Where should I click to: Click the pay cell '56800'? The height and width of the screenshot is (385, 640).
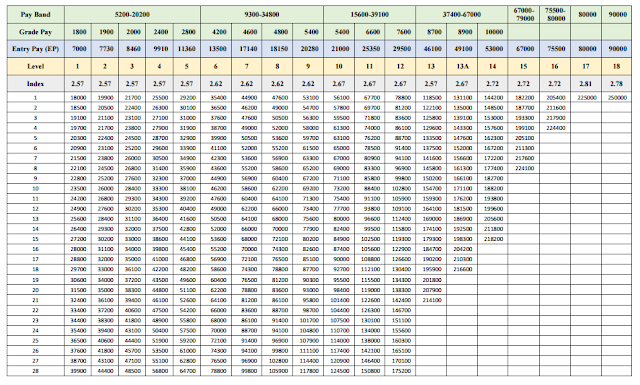[160, 371]
